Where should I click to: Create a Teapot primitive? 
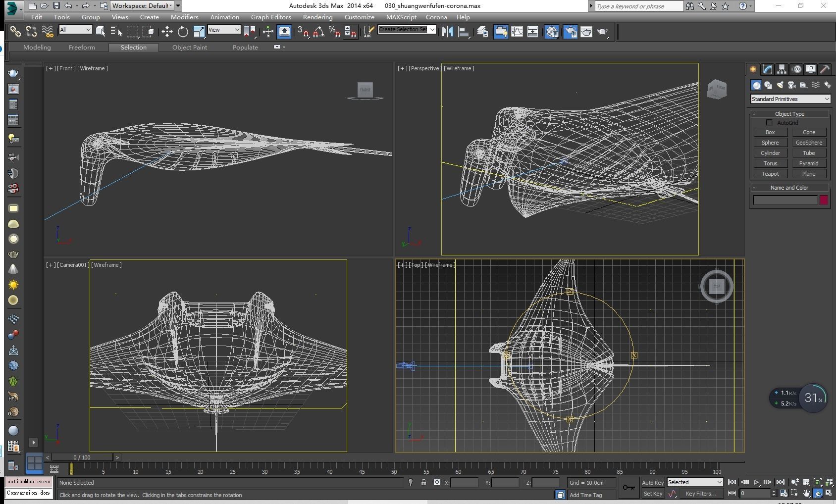click(x=770, y=174)
